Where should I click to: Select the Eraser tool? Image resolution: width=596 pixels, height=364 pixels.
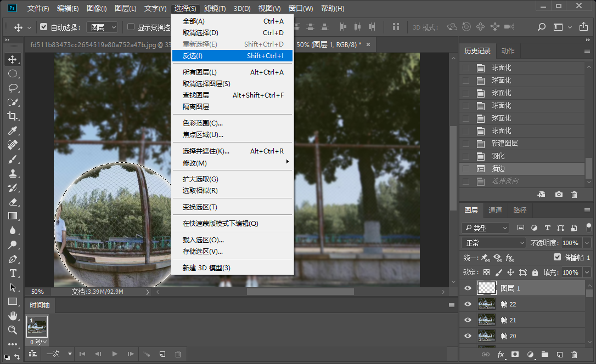pyautogui.click(x=13, y=202)
